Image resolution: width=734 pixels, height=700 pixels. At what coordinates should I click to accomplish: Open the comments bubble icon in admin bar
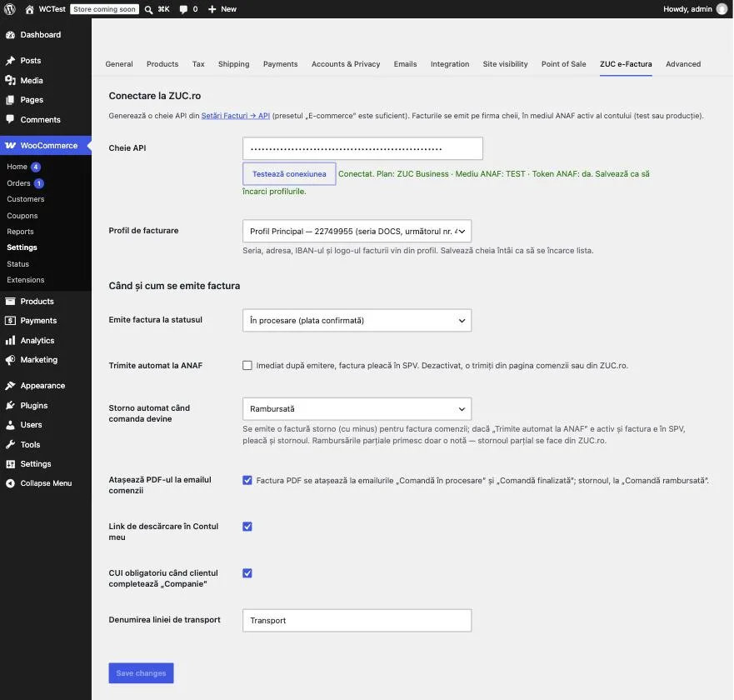click(183, 9)
